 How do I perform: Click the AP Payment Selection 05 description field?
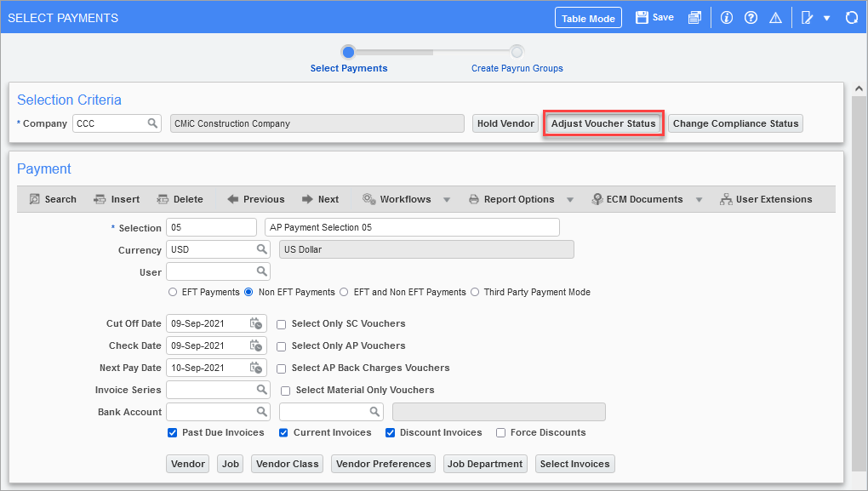(413, 227)
